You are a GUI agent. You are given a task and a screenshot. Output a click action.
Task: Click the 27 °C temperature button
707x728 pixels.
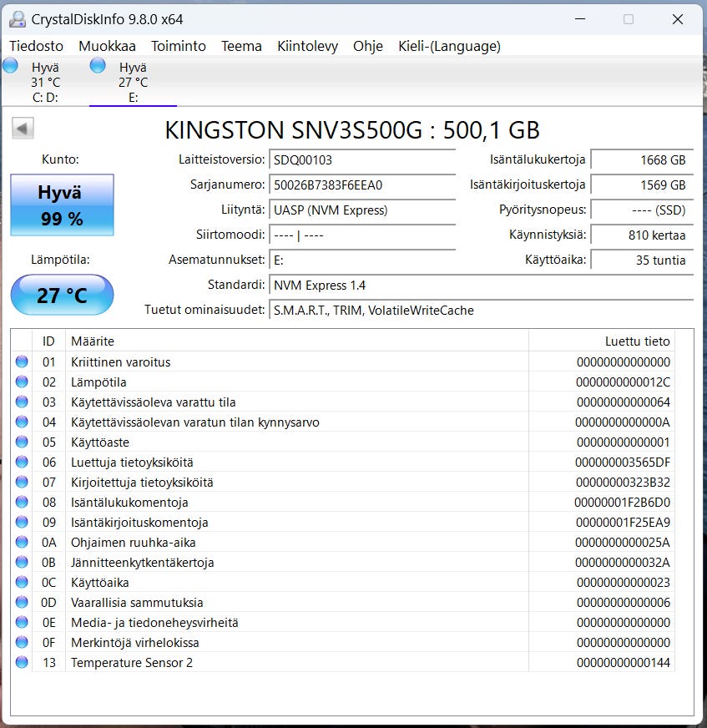tap(62, 296)
